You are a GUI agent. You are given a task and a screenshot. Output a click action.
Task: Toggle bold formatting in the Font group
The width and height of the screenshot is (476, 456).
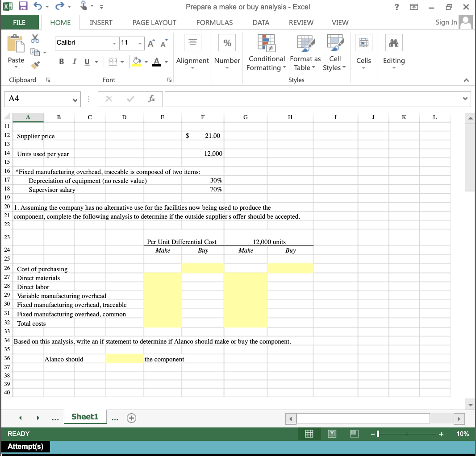[61, 62]
